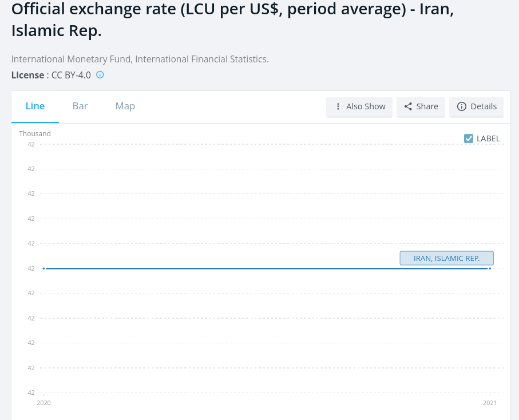The width and height of the screenshot is (519, 420).
Task: Switch to the Bar tab
Action: pos(80,106)
